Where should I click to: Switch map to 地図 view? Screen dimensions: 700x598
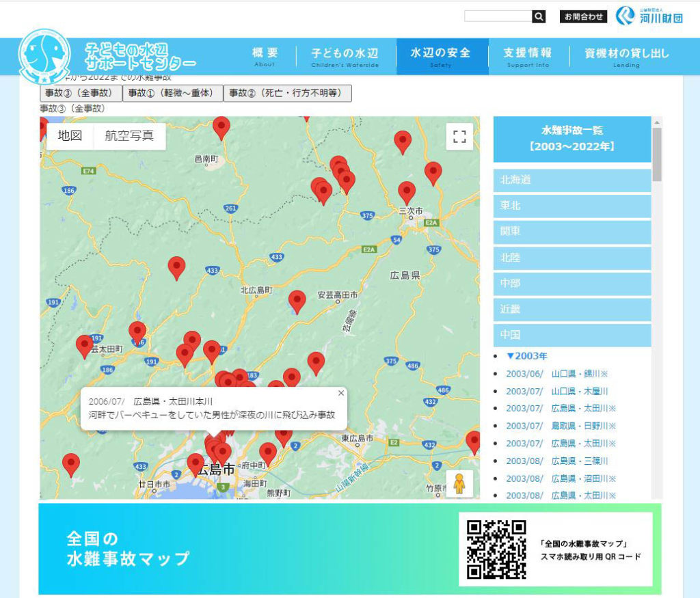[x=70, y=135]
